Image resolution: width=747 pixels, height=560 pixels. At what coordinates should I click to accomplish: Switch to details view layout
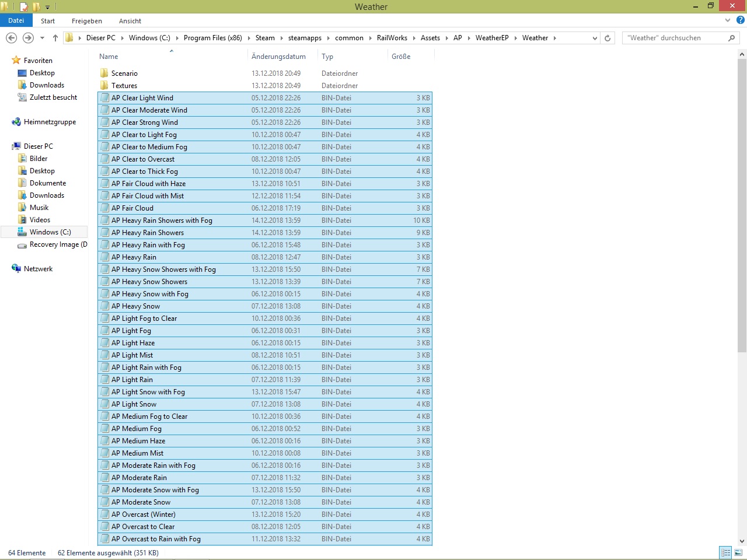tap(725, 552)
